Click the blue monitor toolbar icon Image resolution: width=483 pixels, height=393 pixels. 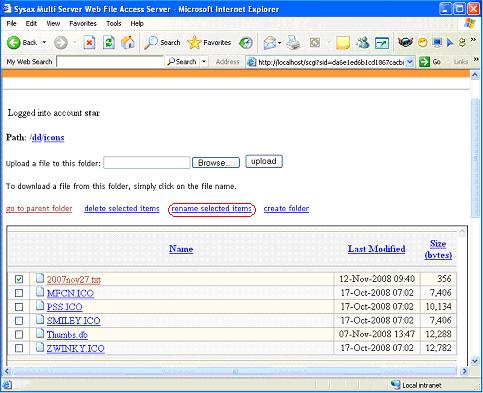click(437, 42)
